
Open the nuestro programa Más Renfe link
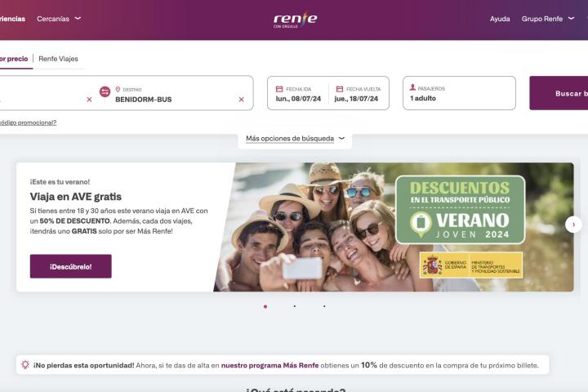pos(270,365)
